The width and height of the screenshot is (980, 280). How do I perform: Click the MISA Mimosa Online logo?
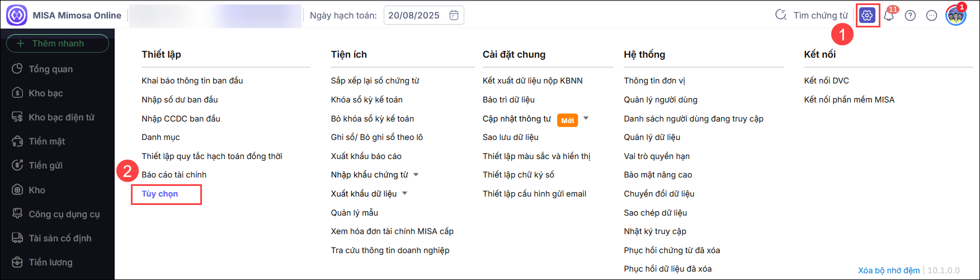click(17, 16)
